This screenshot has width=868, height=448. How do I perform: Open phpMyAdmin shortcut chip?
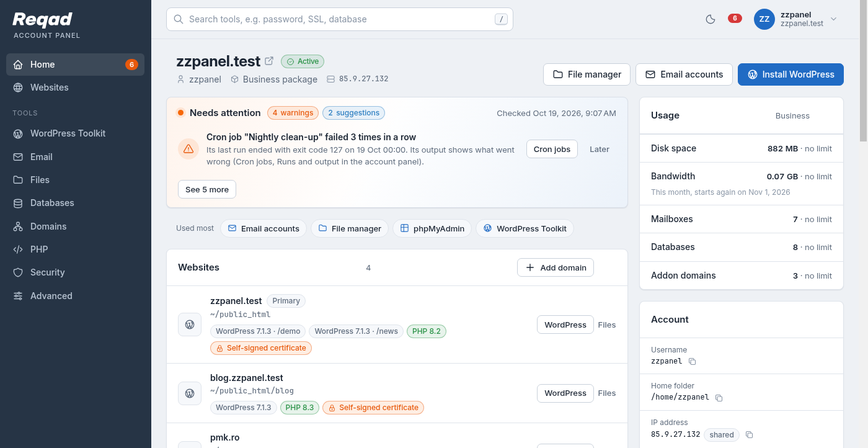(x=432, y=228)
